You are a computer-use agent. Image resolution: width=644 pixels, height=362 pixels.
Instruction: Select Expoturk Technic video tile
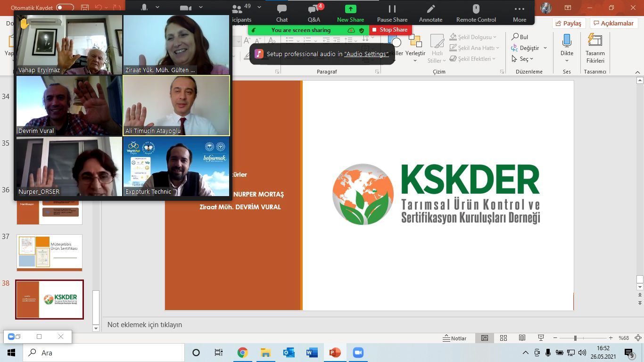tap(176, 166)
